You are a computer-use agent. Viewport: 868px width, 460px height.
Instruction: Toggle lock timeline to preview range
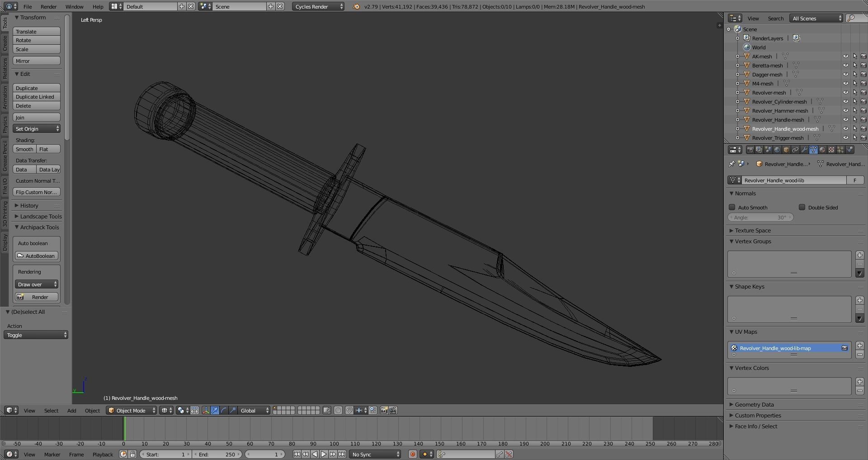pos(132,454)
